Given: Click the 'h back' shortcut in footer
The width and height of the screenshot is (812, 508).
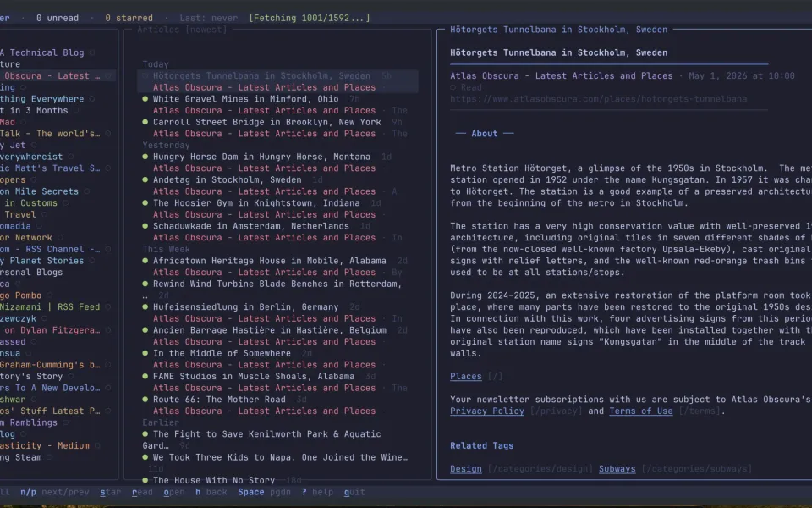Looking at the screenshot, I should 211,492.
